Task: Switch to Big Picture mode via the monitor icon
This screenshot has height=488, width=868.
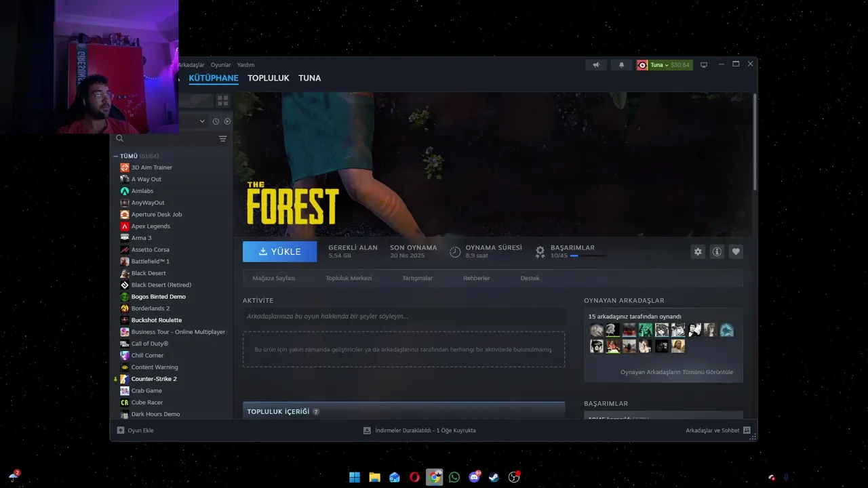Action: (704, 65)
